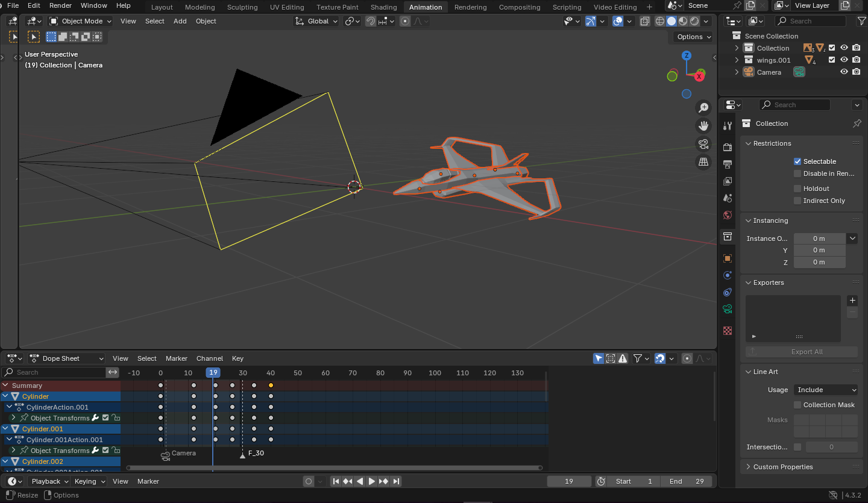Toggle X-ray mode in viewport header
The height and width of the screenshot is (503, 868).
click(644, 21)
